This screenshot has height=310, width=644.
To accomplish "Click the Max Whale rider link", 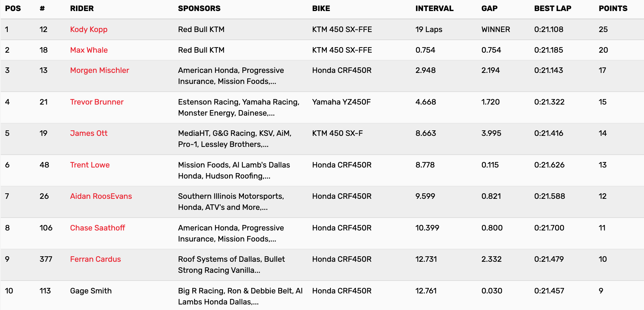I will pos(89,50).
